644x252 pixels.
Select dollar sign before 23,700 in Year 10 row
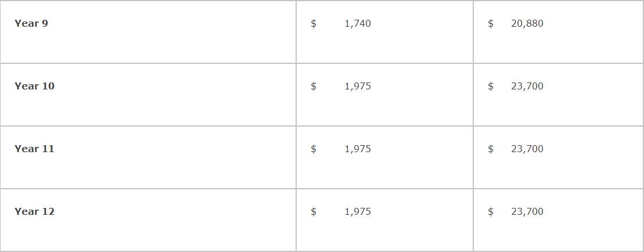click(x=491, y=86)
